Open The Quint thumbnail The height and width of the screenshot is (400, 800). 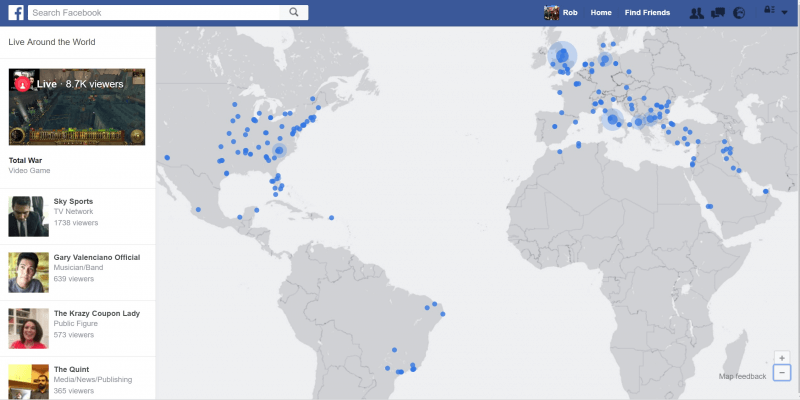[29, 382]
